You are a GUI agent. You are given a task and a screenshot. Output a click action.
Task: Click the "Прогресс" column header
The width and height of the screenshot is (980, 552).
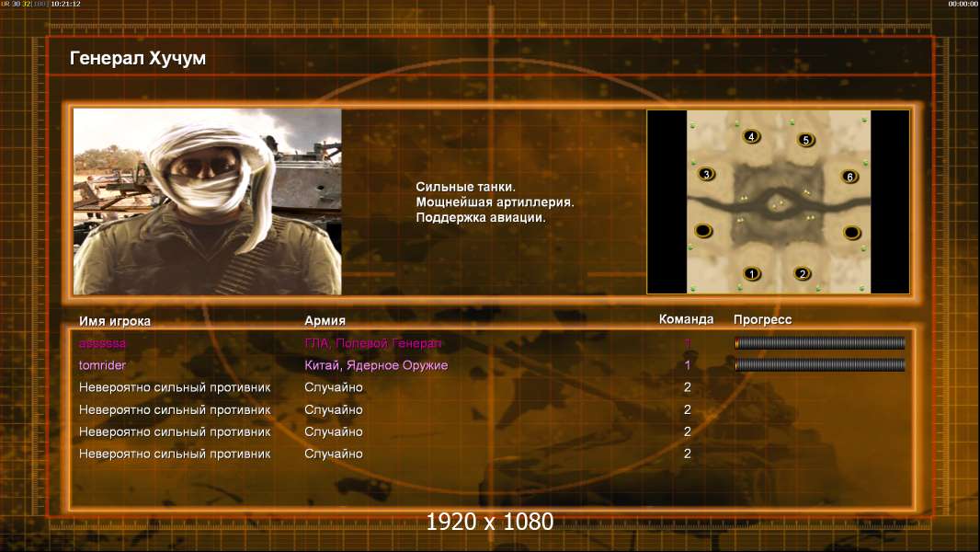[762, 319]
